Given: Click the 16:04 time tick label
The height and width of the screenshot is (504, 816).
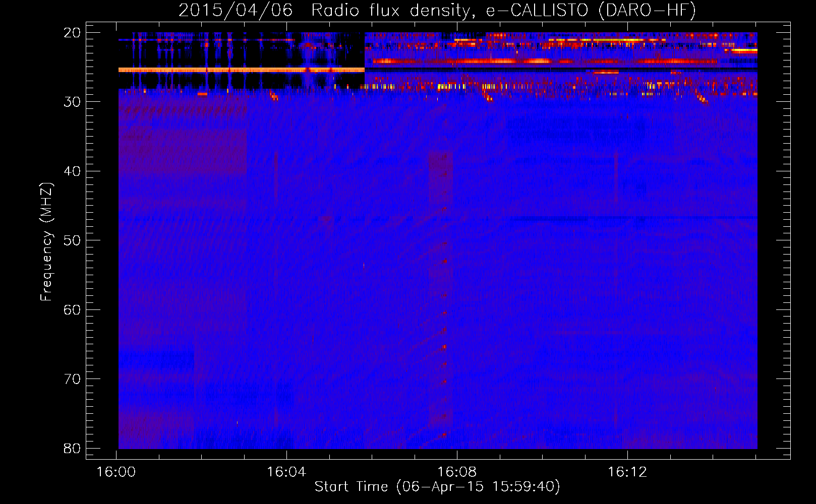Looking at the screenshot, I should click(x=286, y=472).
